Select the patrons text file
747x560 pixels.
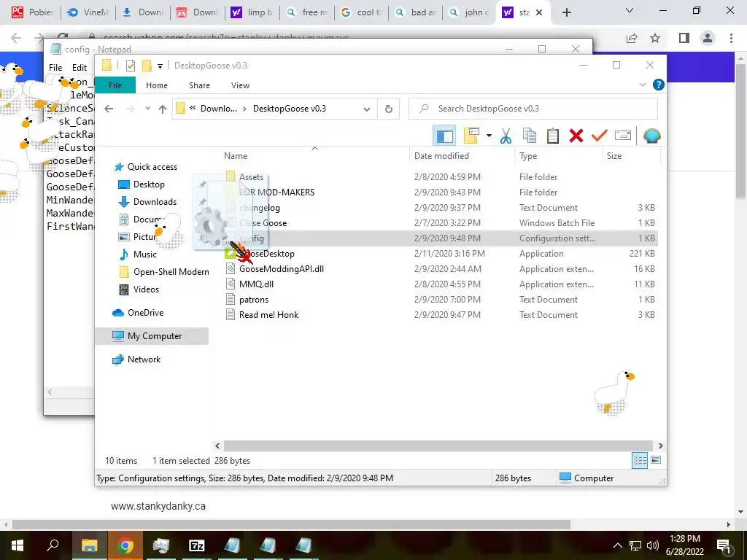point(253,300)
